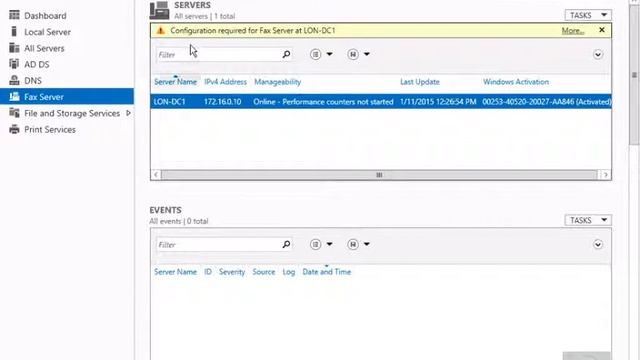Open the Events TASKS dropdown
The height and width of the screenshot is (360, 640).
coord(588,220)
